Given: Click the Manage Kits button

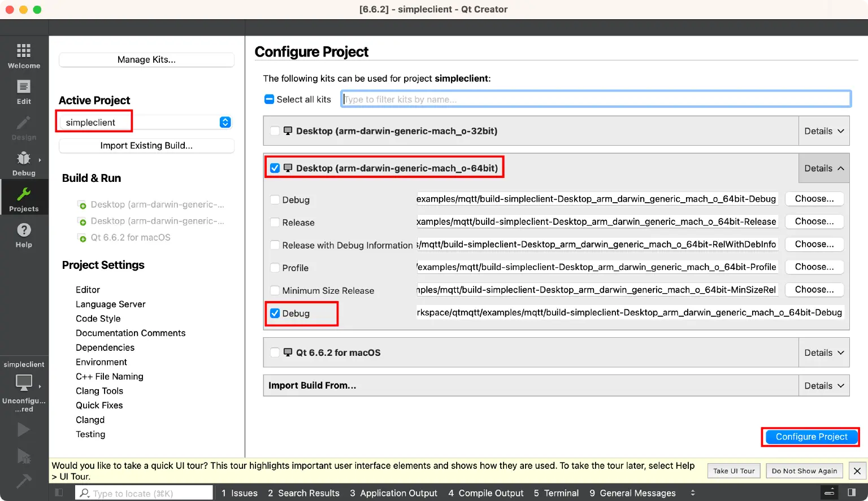Looking at the screenshot, I should 146,60.
